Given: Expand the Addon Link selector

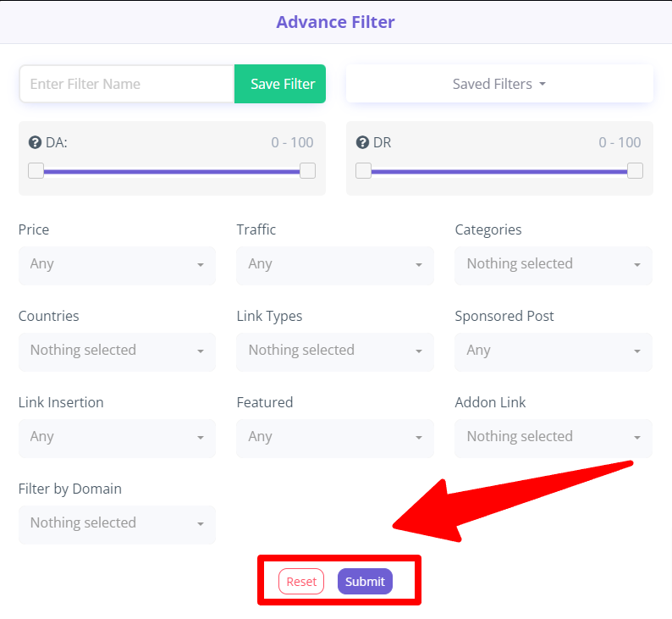Looking at the screenshot, I should [554, 438].
